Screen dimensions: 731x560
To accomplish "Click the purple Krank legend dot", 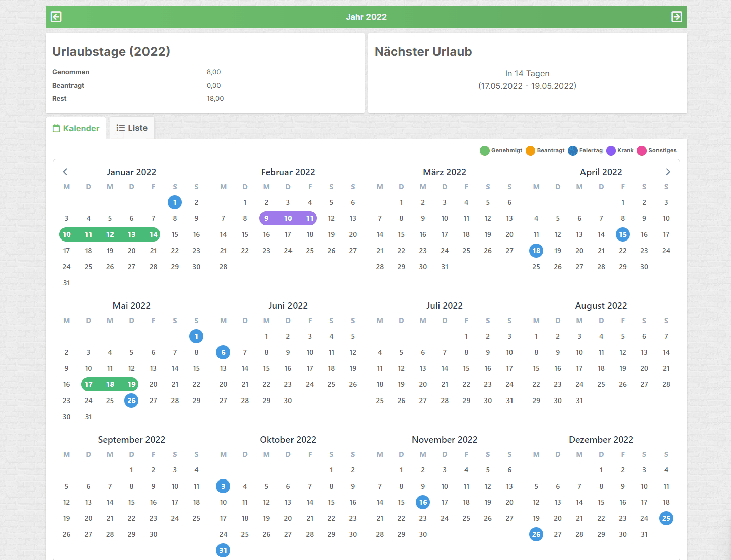I will [x=611, y=151].
